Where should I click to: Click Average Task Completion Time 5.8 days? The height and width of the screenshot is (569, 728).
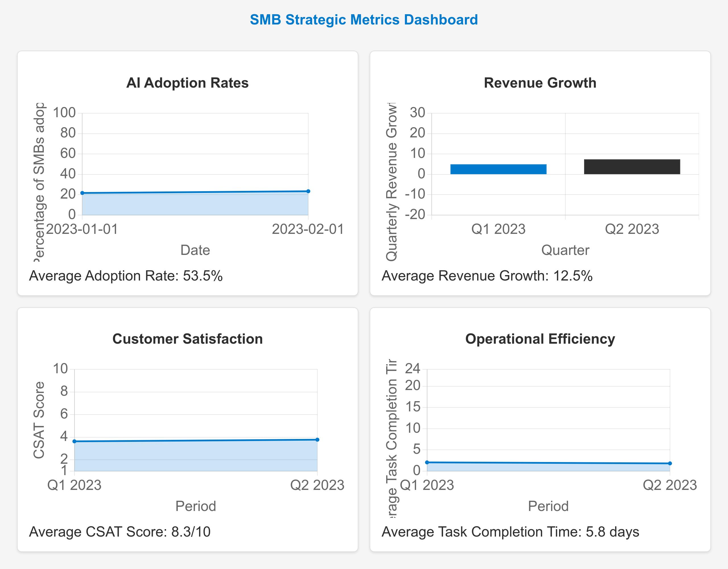510,532
